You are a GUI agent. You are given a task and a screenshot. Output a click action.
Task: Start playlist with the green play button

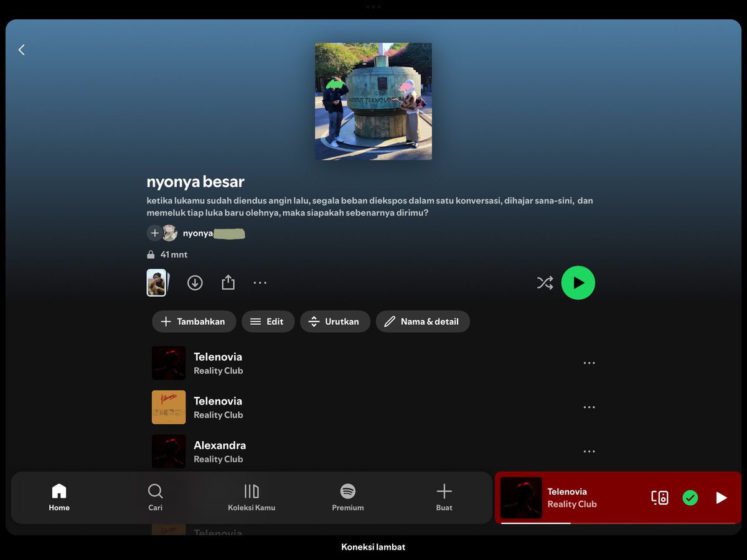click(578, 283)
